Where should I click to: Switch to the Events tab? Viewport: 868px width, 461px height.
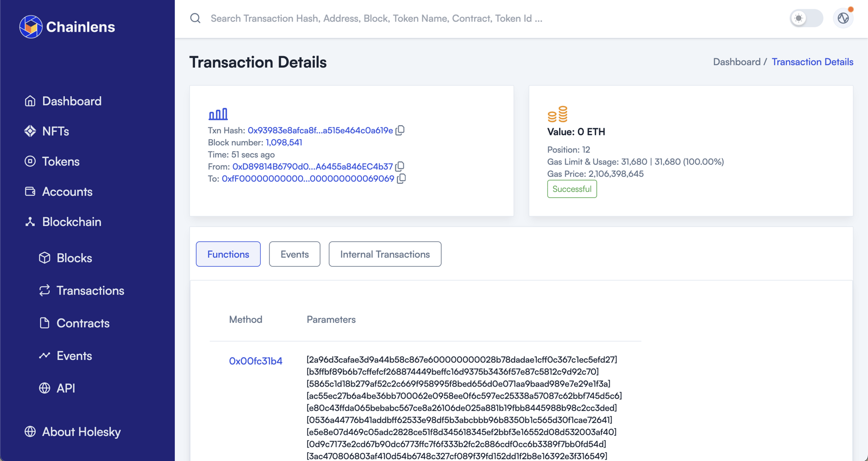tap(294, 254)
